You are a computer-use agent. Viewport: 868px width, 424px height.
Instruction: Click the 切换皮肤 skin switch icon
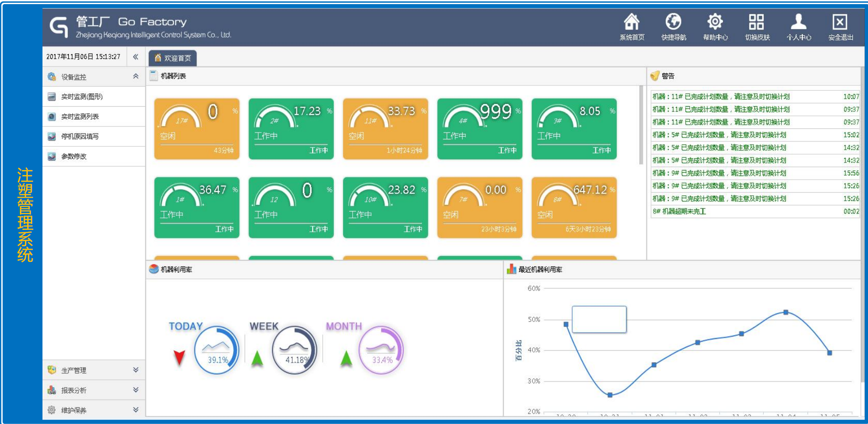[x=757, y=22]
